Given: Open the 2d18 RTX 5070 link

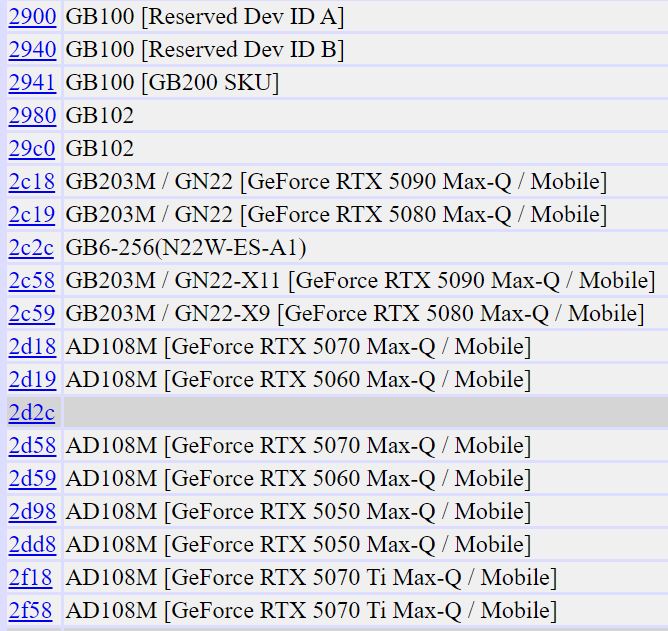Looking at the screenshot, I should coord(32,347).
